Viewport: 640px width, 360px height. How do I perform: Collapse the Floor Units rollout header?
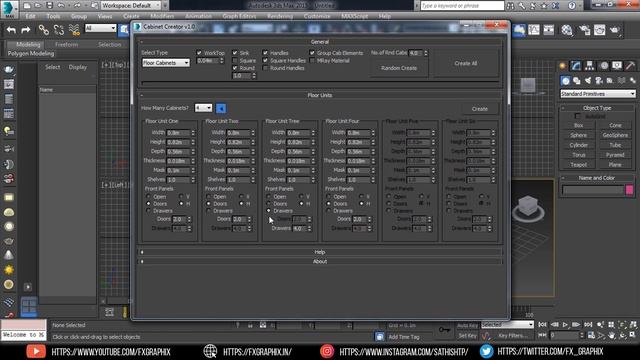(320, 95)
